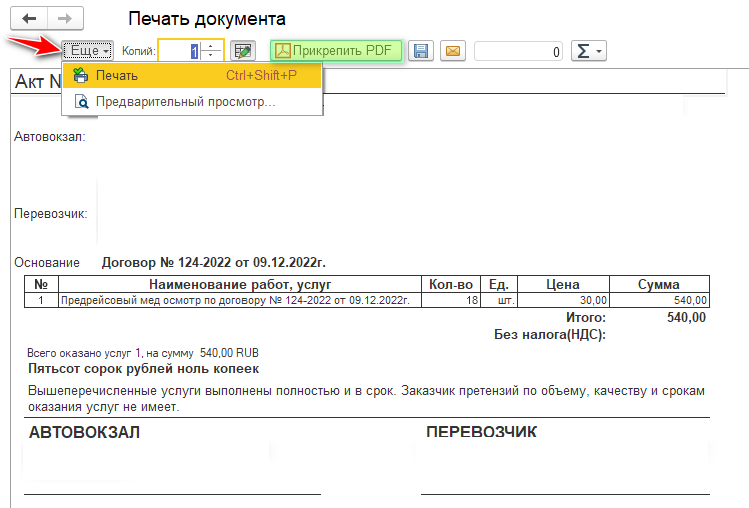
Task: Click the floppy disk save icon
Action: click(421, 50)
